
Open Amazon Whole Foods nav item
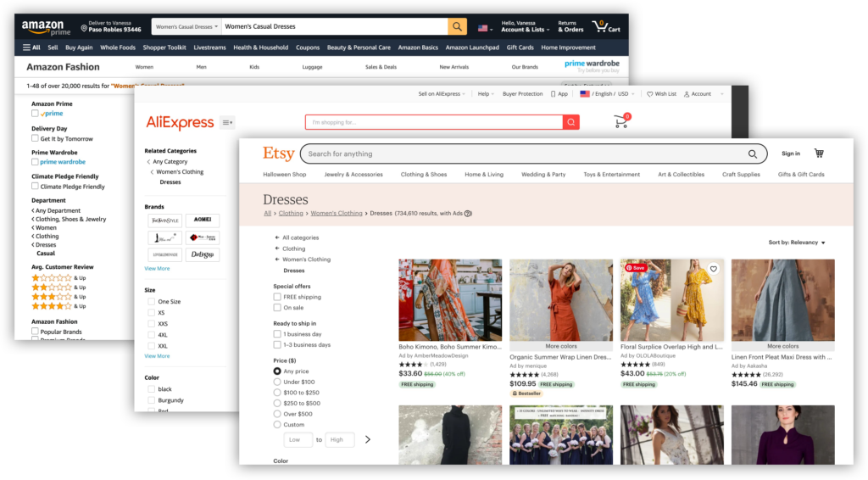(x=117, y=47)
